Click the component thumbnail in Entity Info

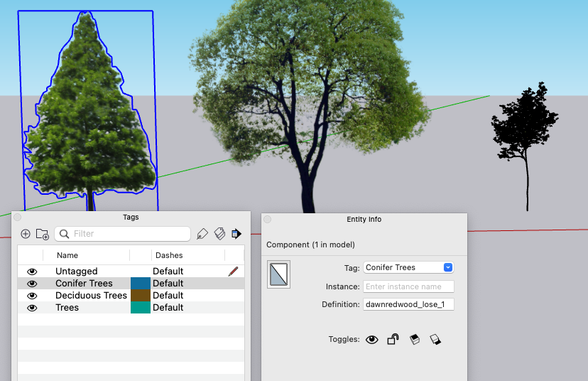tap(278, 274)
